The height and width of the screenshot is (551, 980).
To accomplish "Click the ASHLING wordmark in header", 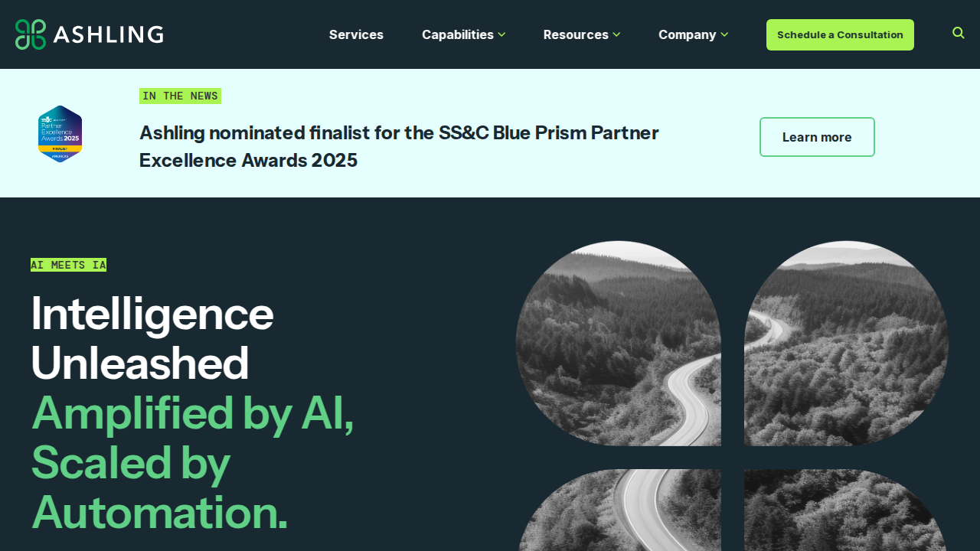I will (108, 34).
